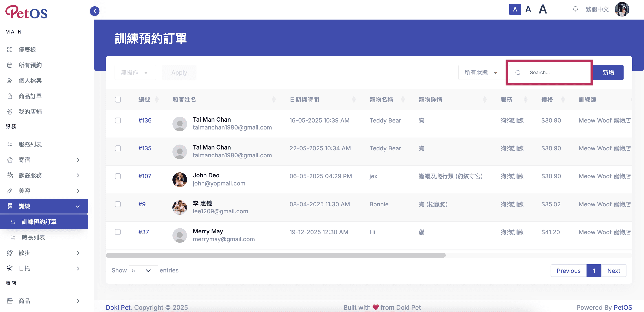Click John Deo's dog avatar thumbnail
The image size is (644, 312).
point(179,179)
